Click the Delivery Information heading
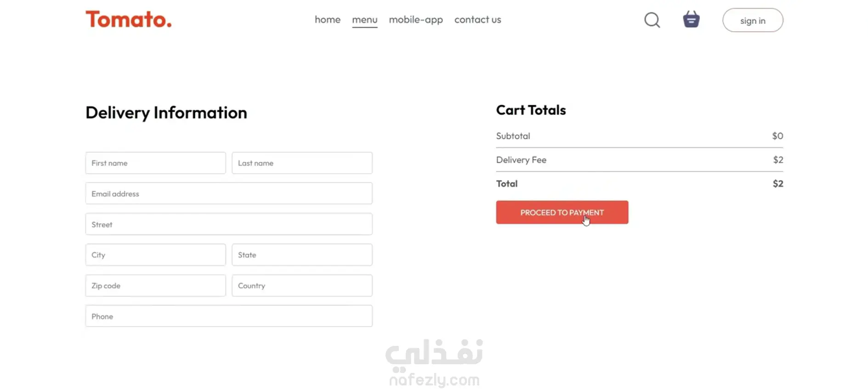 [166, 113]
